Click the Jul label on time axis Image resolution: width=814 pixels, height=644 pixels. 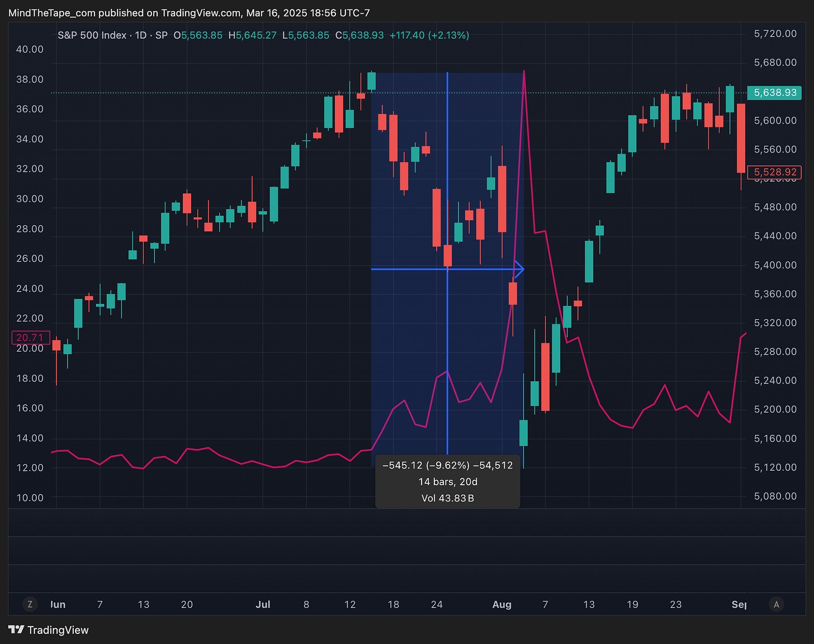coord(263,605)
